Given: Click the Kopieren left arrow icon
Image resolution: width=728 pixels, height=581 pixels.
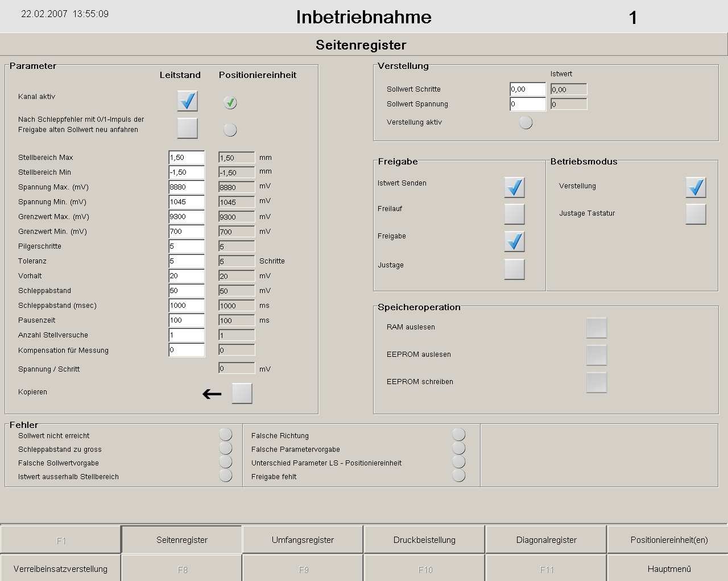Looking at the screenshot, I should pyautogui.click(x=212, y=394).
